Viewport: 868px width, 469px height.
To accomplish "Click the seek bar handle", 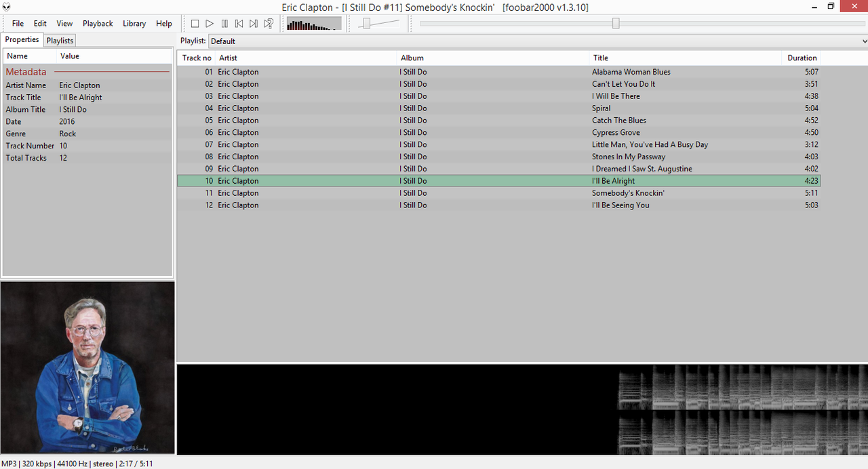I will click(x=616, y=24).
